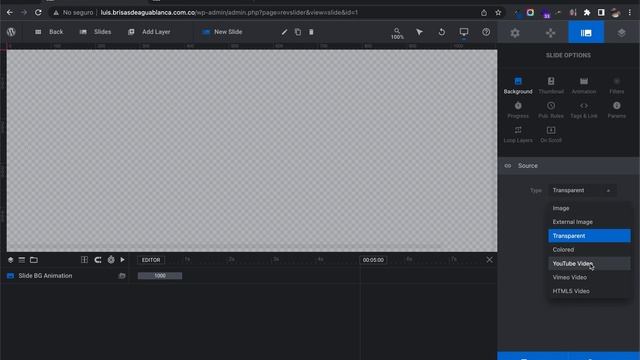640x360 pixels.
Task: Click the 1000 animation duration bar
Action: point(160,276)
